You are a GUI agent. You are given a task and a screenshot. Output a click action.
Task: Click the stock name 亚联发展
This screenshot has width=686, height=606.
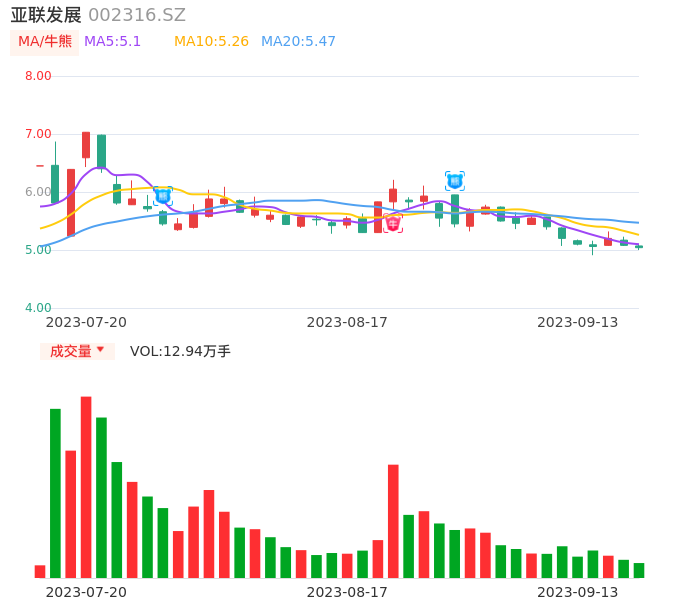46,15
